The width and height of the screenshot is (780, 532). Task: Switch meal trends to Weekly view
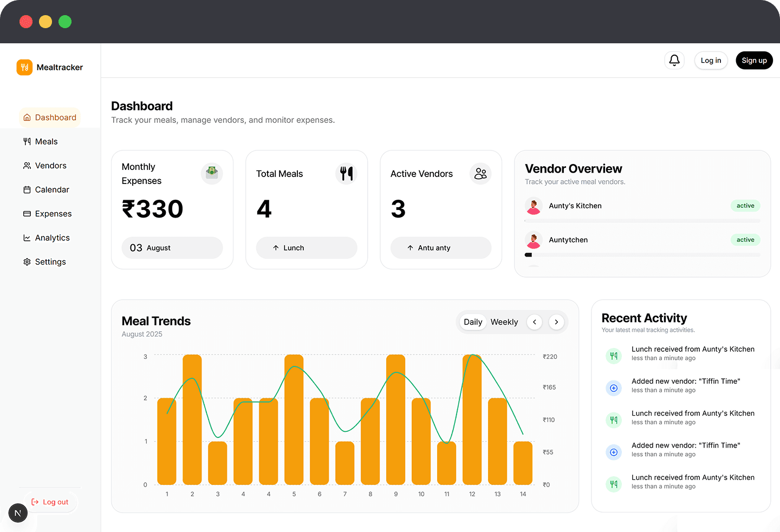point(504,321)
